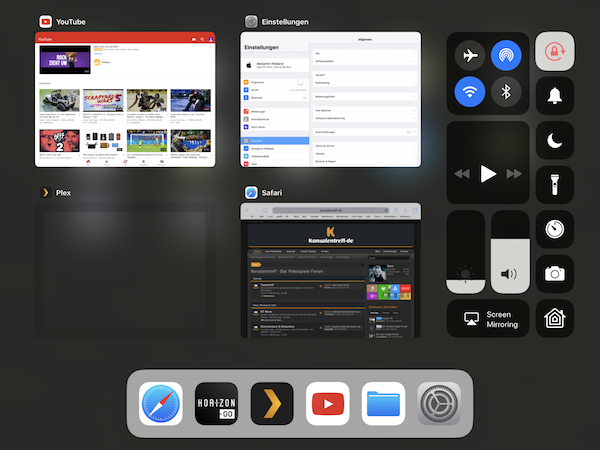Switch to the Safari app card
Screen dimensions: 600x450
tap(331, 270)
